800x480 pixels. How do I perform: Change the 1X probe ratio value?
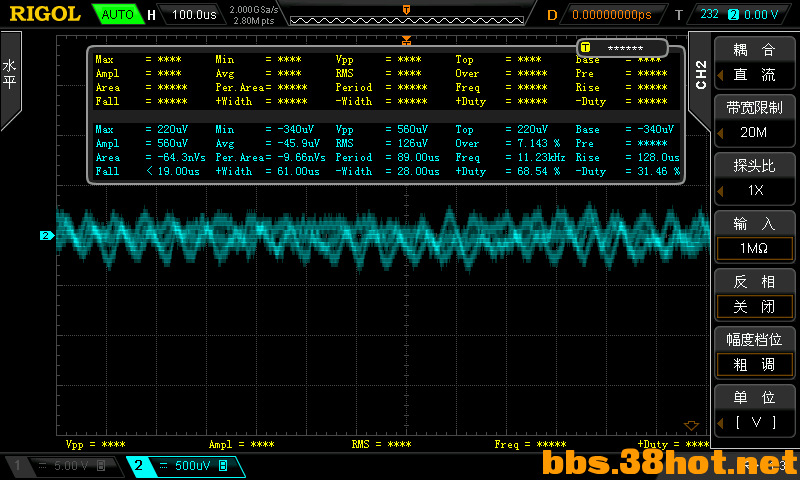[x=754, y=191]
